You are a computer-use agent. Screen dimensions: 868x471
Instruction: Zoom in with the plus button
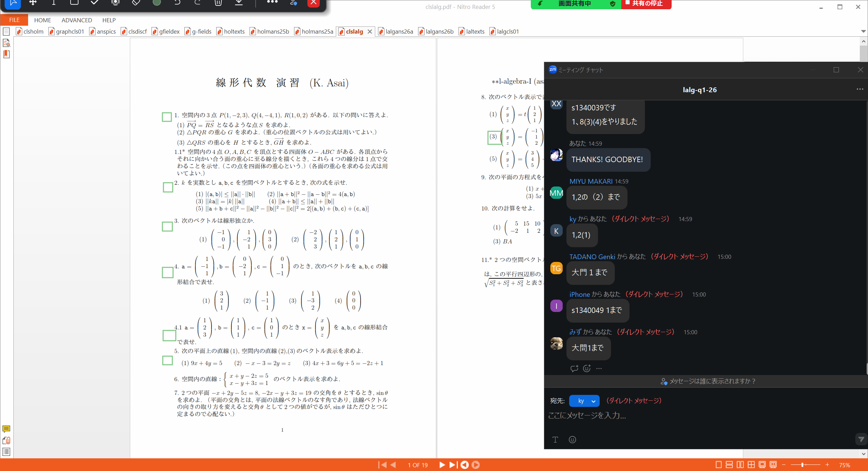point(827,465)
